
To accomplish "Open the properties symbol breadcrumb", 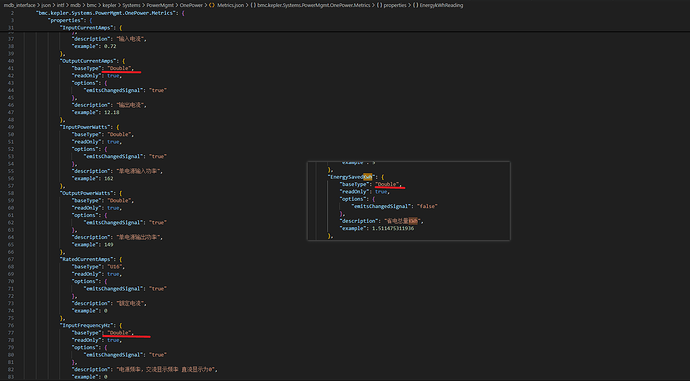I will click(x=395, y=5).
